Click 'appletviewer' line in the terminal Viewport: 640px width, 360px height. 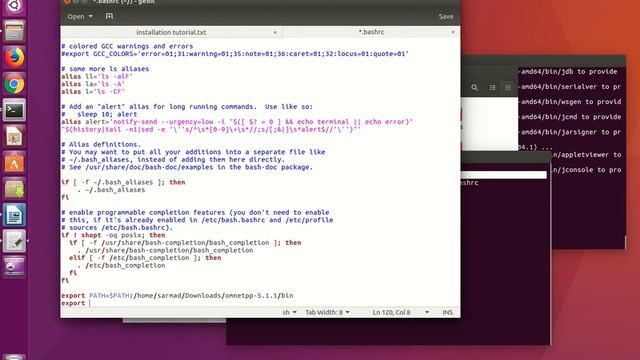tap(587, 155)
